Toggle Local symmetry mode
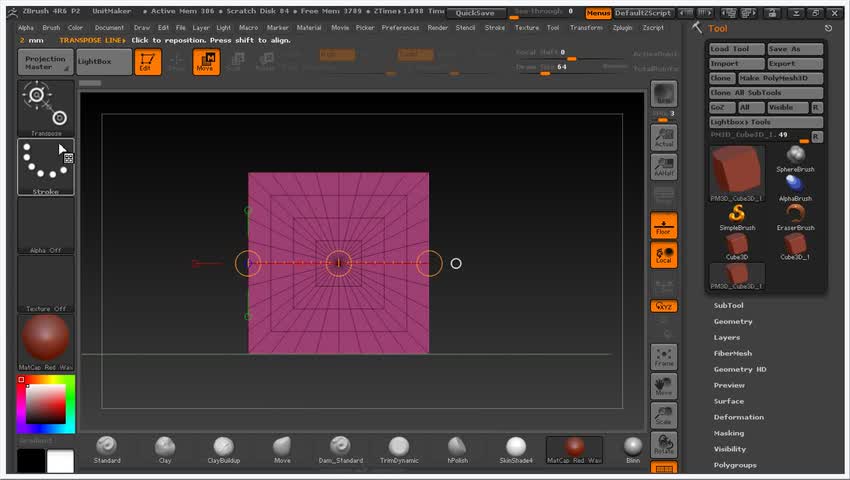 pos(663,255)
